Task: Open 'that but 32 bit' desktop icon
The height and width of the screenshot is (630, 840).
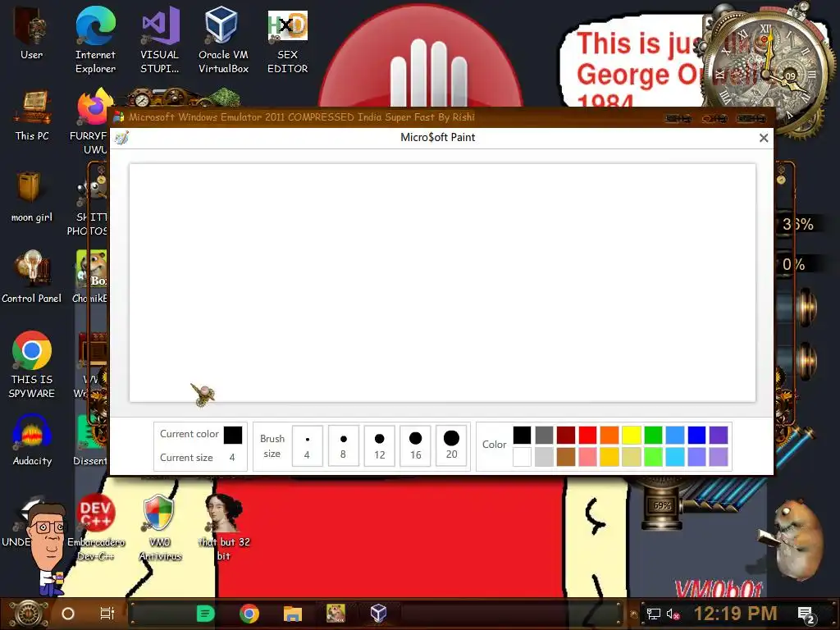Action: point(223,527)
